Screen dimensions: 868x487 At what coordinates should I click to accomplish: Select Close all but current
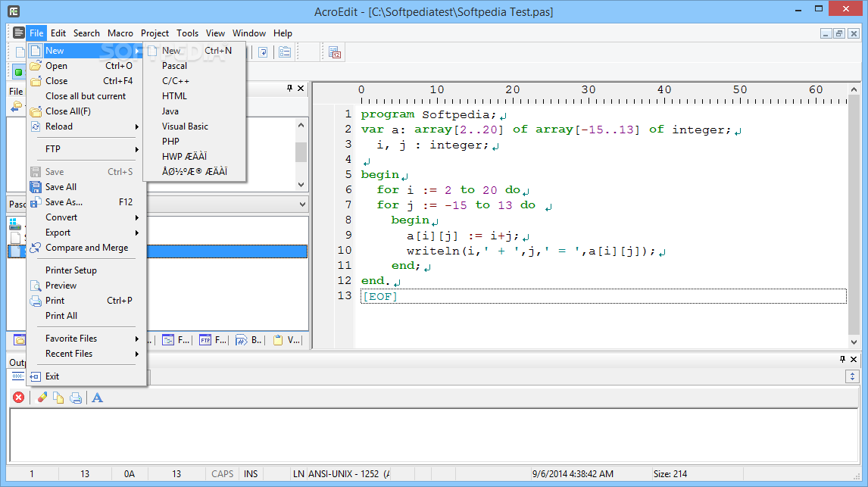[86, 95]
